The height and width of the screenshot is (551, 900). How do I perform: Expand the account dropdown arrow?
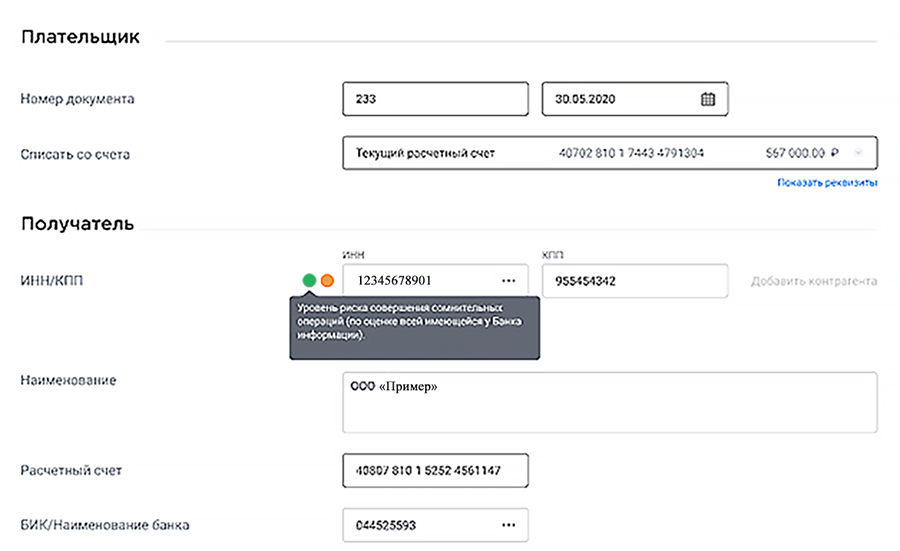pyautogui.click(x=858, y=153)
